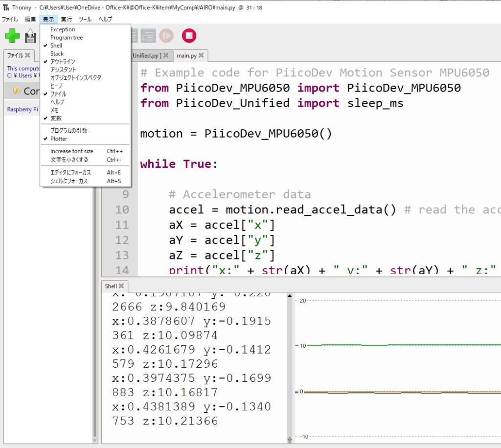Click the green plus New file icon
Image resolution: width=501 pixels, height=448 pixels.
[12, 35]
